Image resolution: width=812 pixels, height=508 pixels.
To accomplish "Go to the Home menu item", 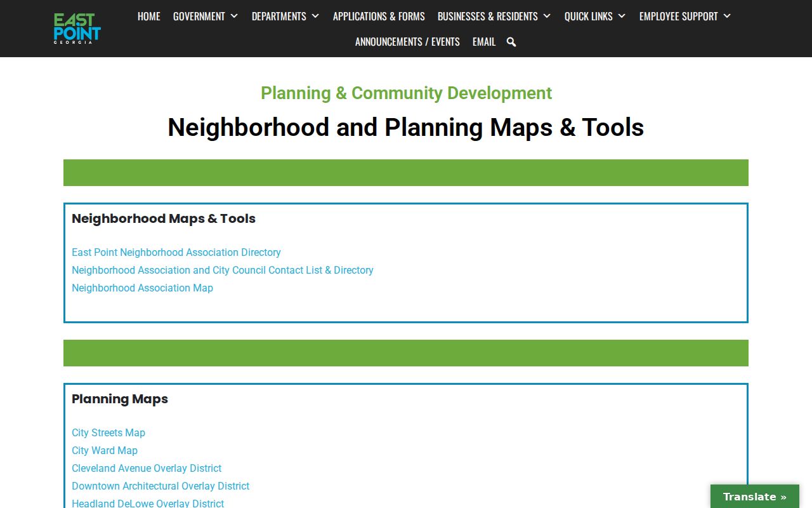I will click(149, 16).
